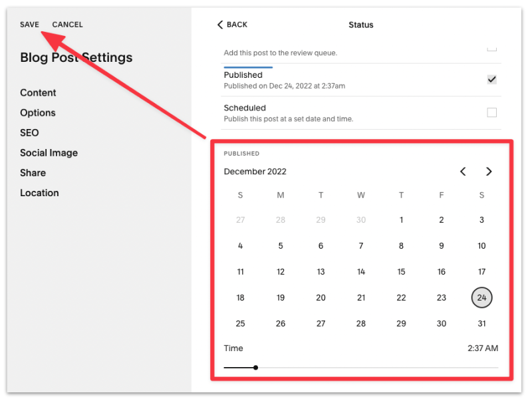
Task: Set publish date to December 17
Action: pyautogui.click(x=481, y=272)
